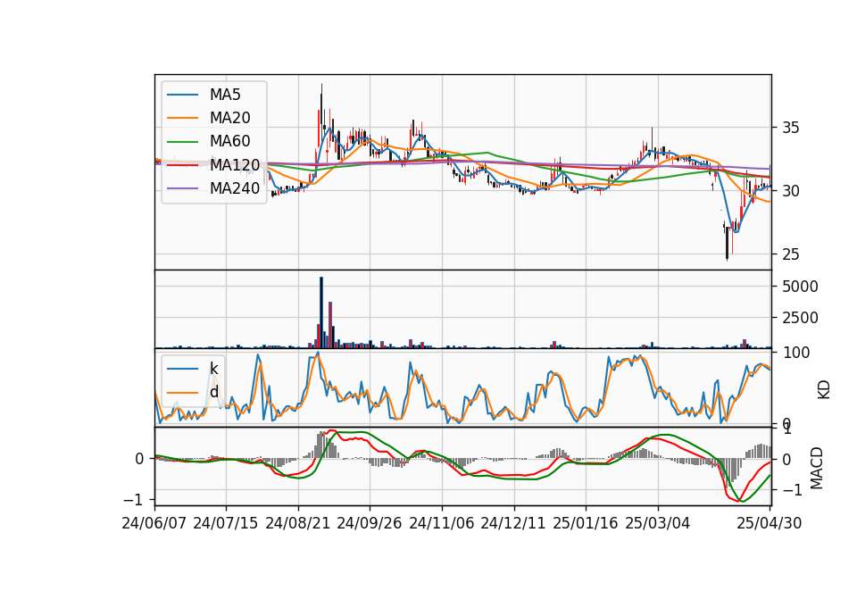The width and height of the screenshot is (857, 616).
Task: Click the blue MA5 legend line sample
Action: point(182,96)
